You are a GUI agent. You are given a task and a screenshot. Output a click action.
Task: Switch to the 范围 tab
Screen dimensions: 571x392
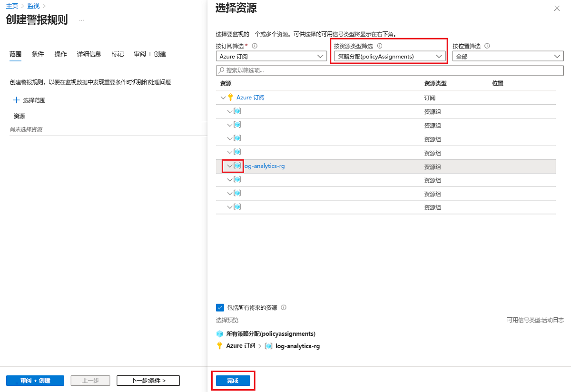click(x=16, y=54)
